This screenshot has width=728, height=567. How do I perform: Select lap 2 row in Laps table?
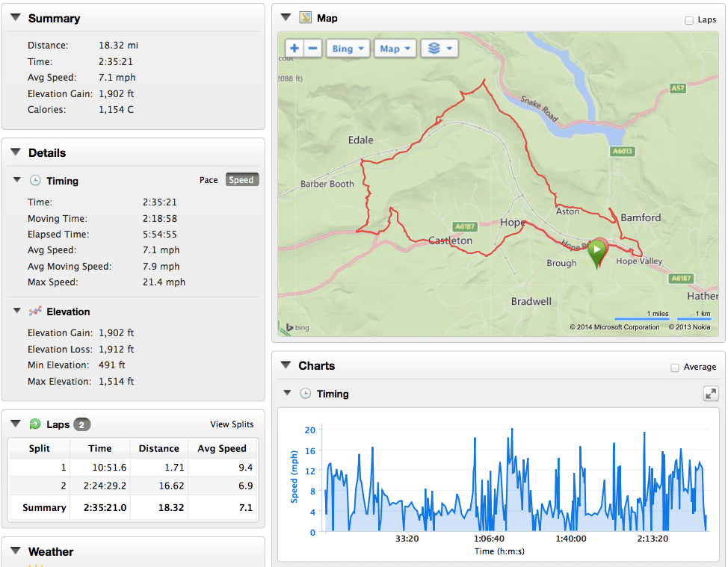132,486
